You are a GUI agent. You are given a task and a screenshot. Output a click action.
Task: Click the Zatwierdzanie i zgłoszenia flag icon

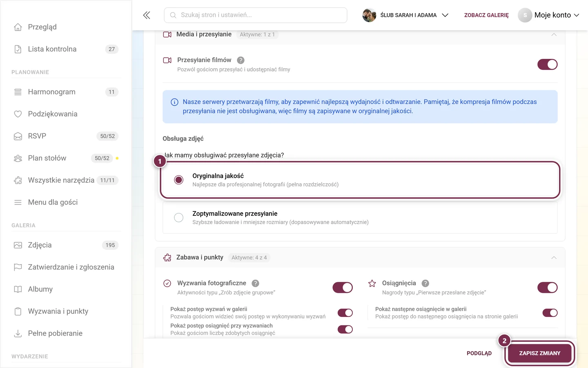coord(18,267)
